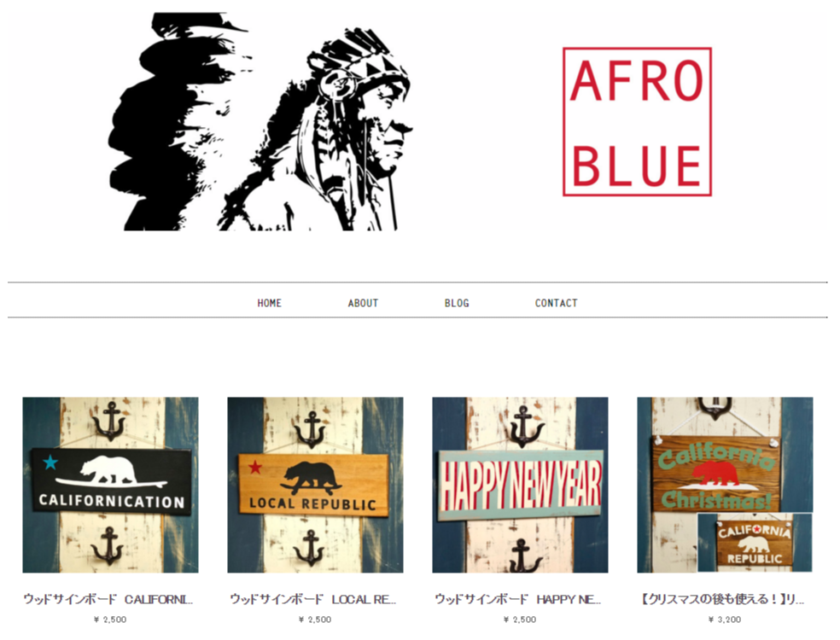Click the ¥3,200 price of Christmas sign

[x=725, y=620]
